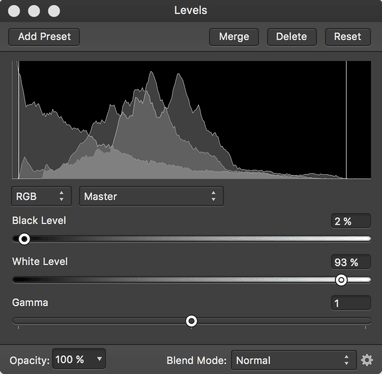
Task: Click the Blend Mode label
Action: (x=197, y=360)
